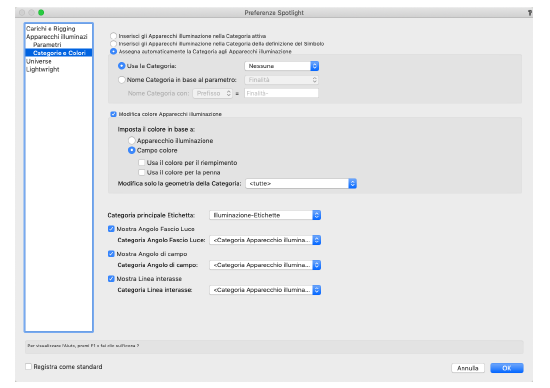
Task: Toggle Mostra Linea interasse checkbox
Action: click(x=111, y=279)
